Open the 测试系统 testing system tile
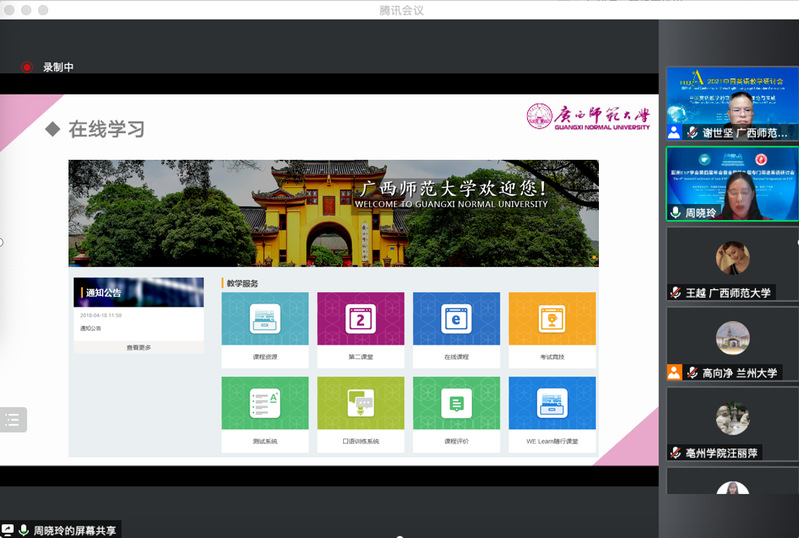This screenshot has height=538, width=799. [x=265, y=414]
